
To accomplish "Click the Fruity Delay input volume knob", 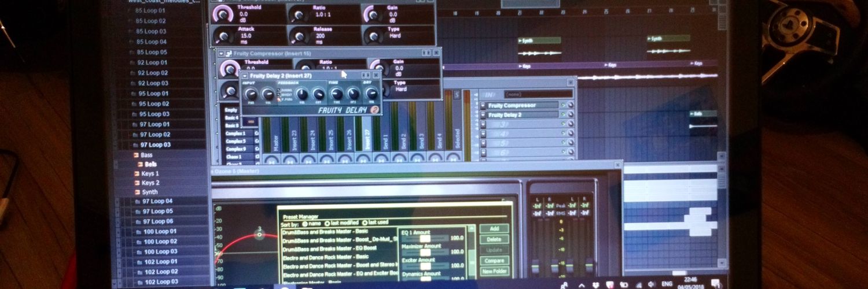I will tap(267, 94).
